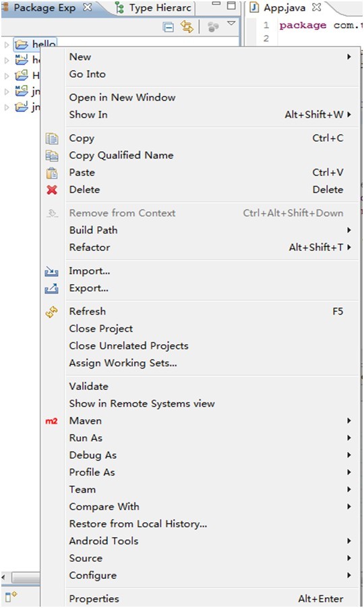Click the yellow Refresh arrows icon
Image resolution: width=364 pixels, height=608 pixels.
(x=51, y=312)
